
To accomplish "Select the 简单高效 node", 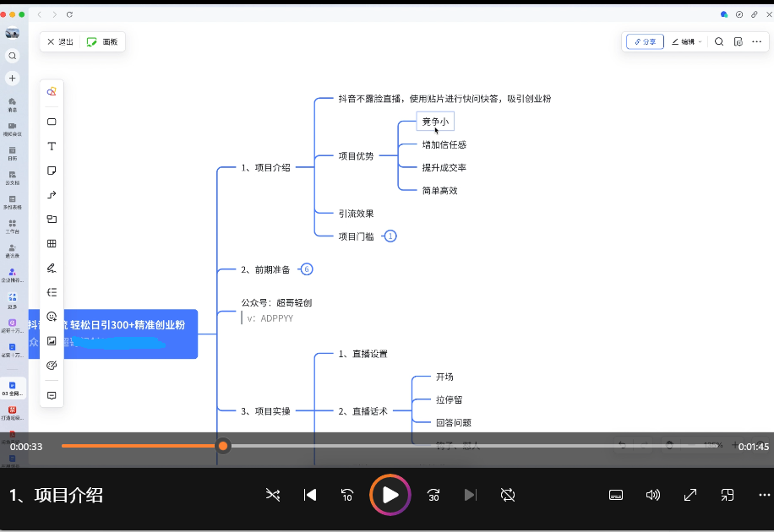I will (x=439, y=191).
